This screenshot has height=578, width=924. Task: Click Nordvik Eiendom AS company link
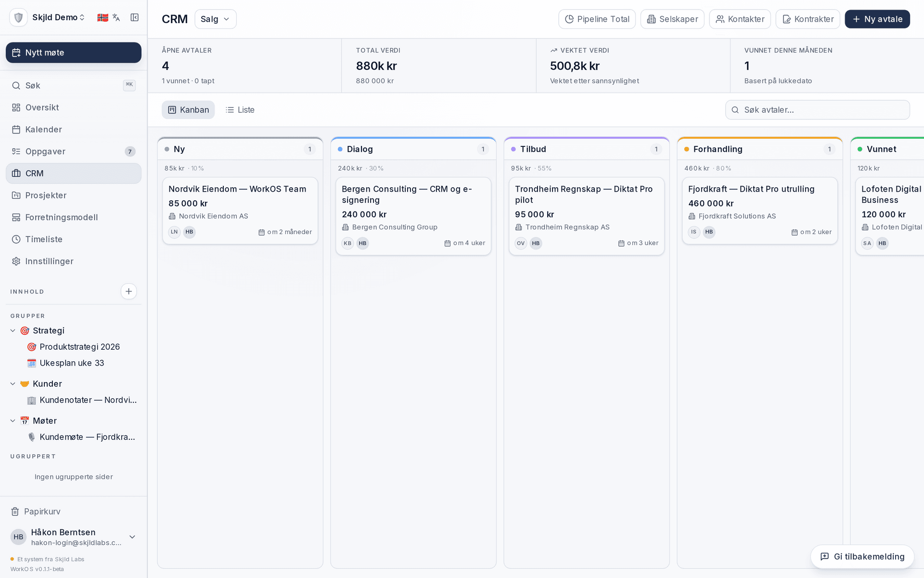click(x=208, y=216)
